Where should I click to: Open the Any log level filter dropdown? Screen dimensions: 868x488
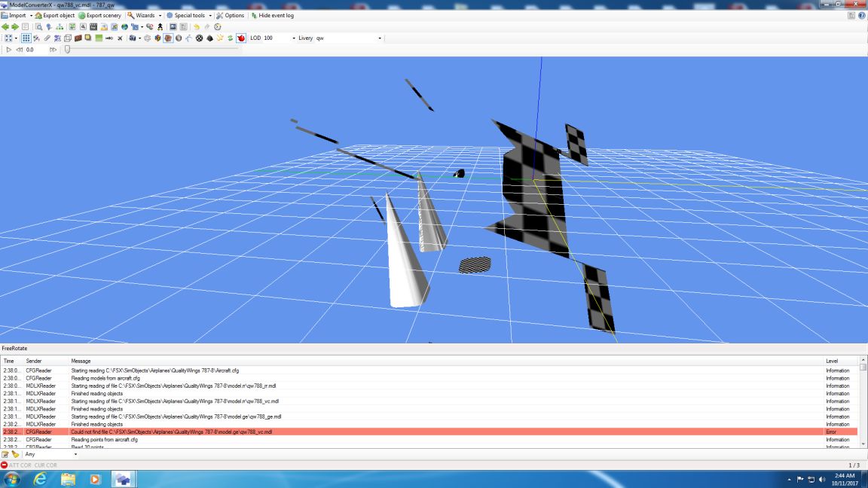pos(75,454)
